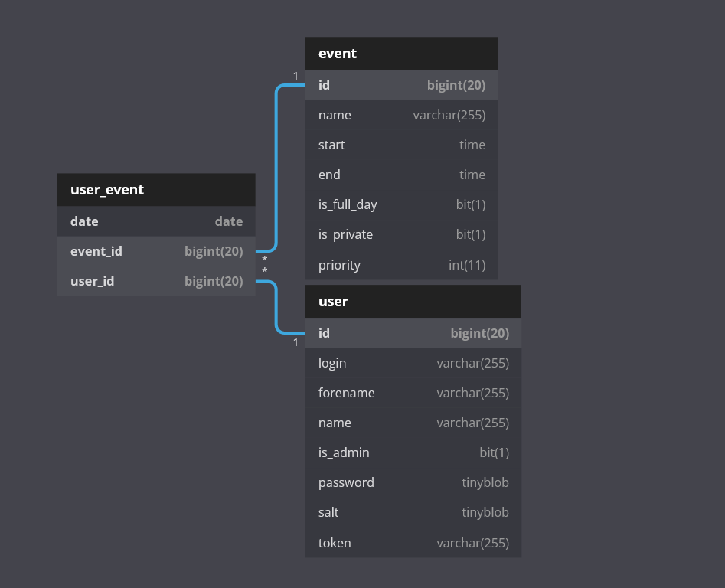Select the is_admin bit(1) row
This screenshot has height=588, width=725.
tap(413, 452)
